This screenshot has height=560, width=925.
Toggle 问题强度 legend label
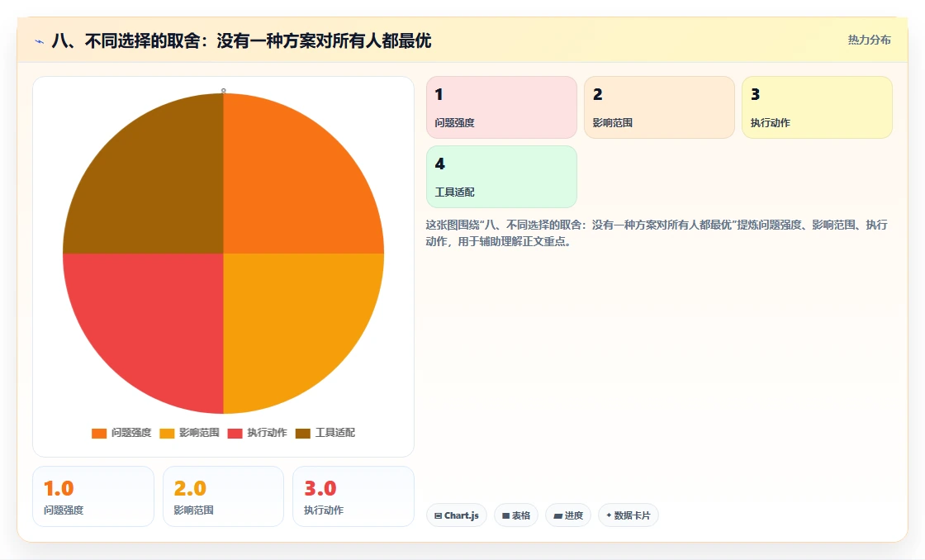(x=131, y=433)
